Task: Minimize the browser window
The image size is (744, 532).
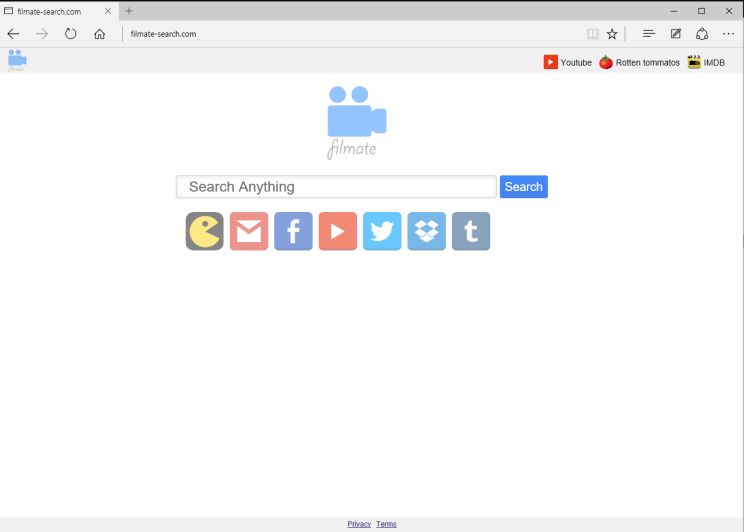Action: point(674,11)
